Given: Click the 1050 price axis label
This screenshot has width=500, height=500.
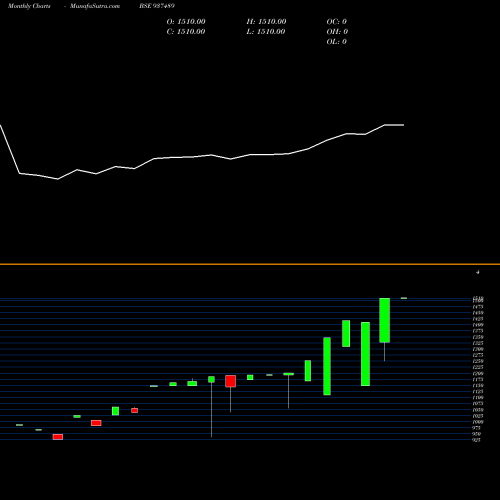Looking at the screenshot, I should (x=478, y=410).
